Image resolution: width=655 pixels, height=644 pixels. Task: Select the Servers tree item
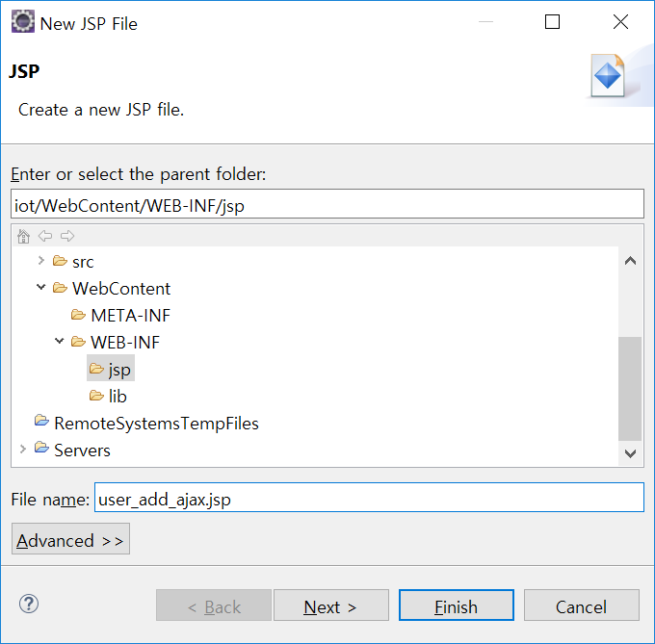[x=82, y=451]
